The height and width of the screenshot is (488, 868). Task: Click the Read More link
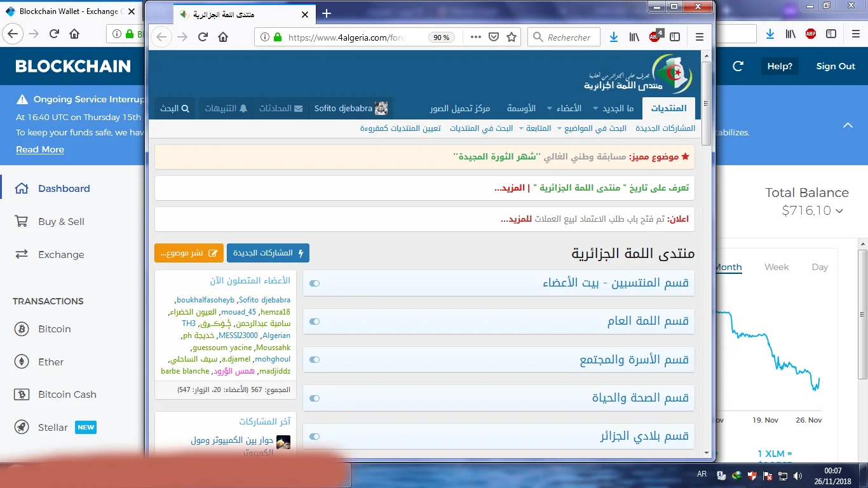point(40,149)
